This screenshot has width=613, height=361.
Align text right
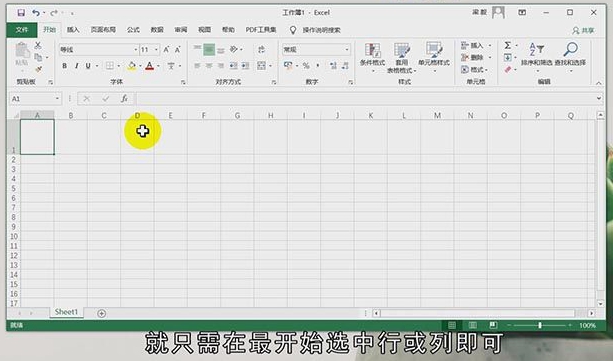(221, 66)
